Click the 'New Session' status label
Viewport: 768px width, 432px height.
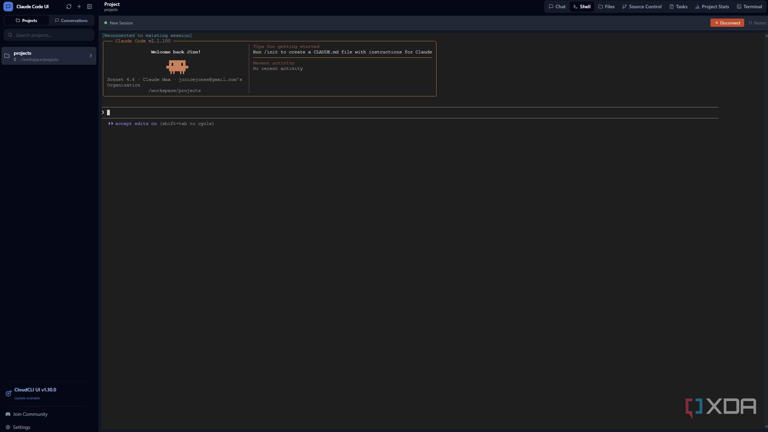tap(121, 23)
